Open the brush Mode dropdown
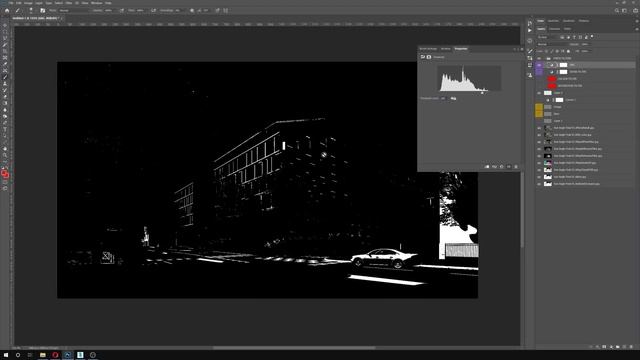The image size is (640, 360). pos(75,11)
